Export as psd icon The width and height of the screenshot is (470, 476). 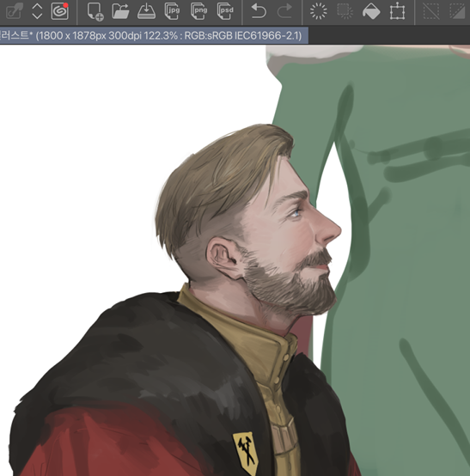225,11
